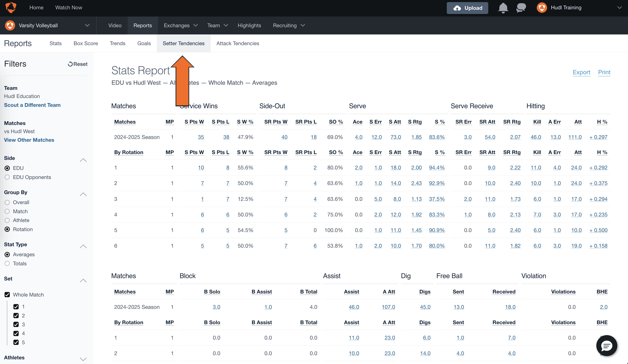Open season Free Ball Received value 18.0
Image resolution: width=628 pixels, height=364 pixels.
coord(510,307)
